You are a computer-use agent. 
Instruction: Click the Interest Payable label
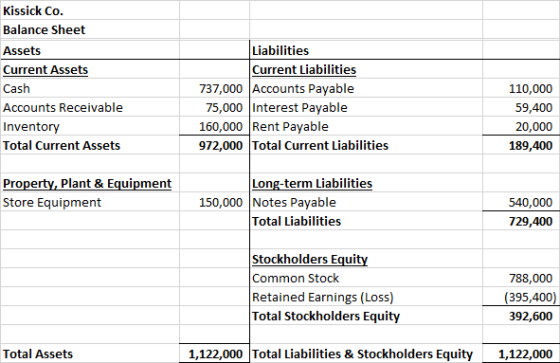(300, 108)
